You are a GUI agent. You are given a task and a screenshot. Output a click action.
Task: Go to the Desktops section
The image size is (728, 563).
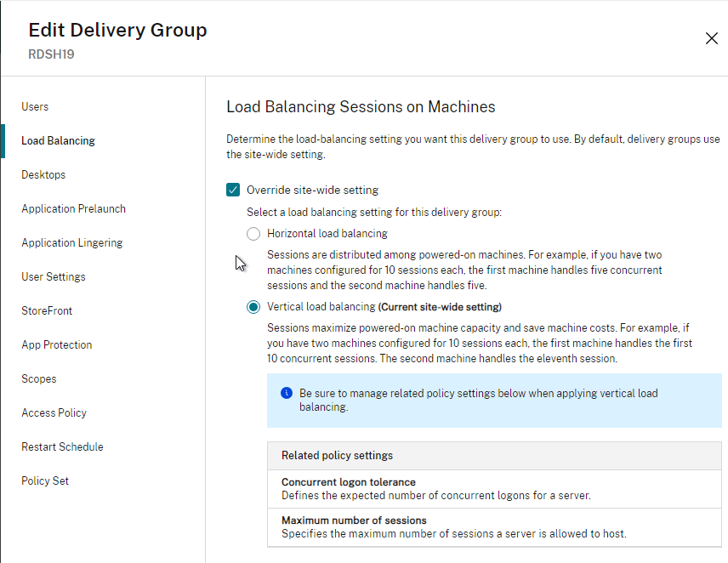click(43, 175)
